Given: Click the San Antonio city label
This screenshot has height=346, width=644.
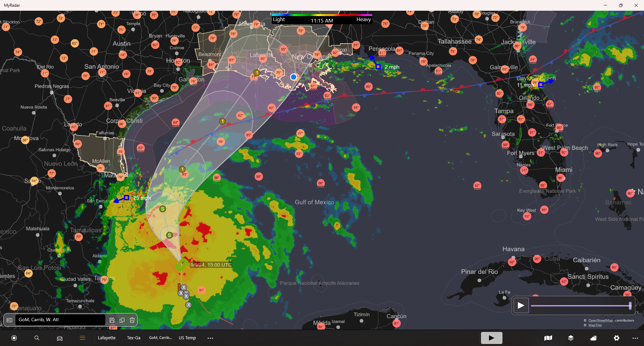Looking at the screenshot, I should pyautogui.click(x=102, y=67).
